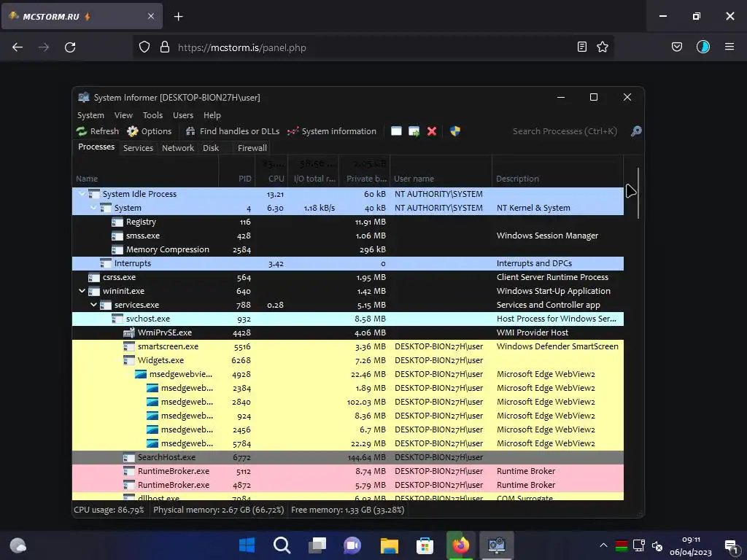
Task: Open the System menu
Action: click(x=90, y=115)
